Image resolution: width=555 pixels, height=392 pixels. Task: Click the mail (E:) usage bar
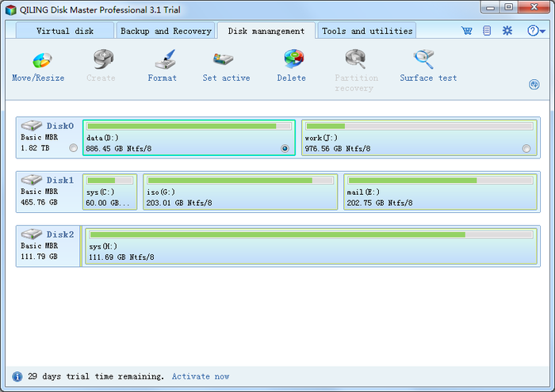coord(440,181)
